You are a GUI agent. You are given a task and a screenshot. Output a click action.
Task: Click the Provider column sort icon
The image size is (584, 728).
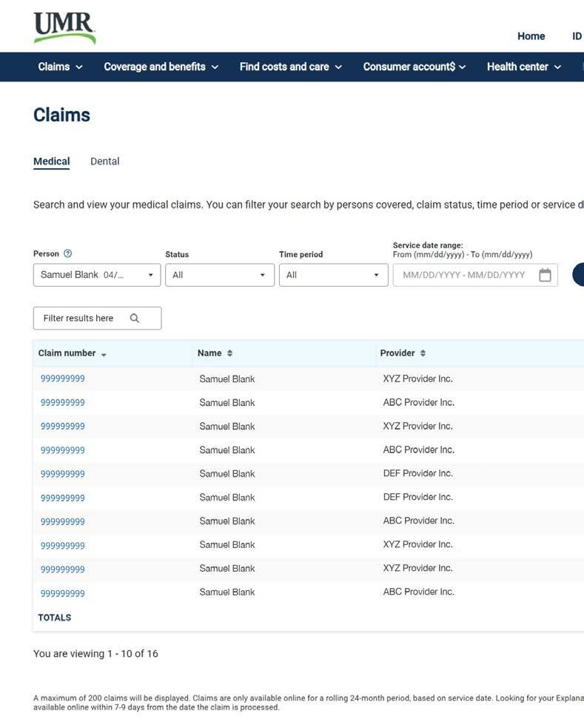tap(423, 353)
